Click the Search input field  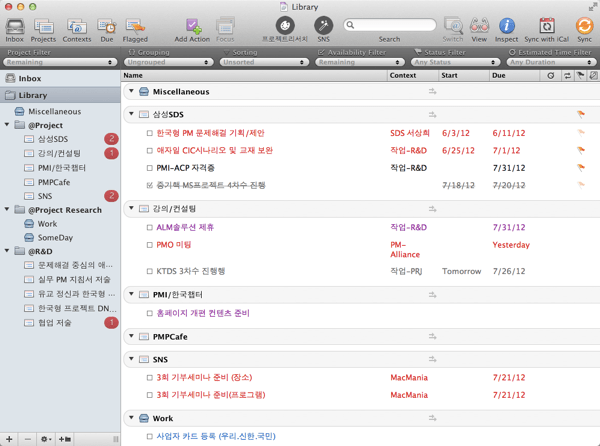tap(394, 25)
